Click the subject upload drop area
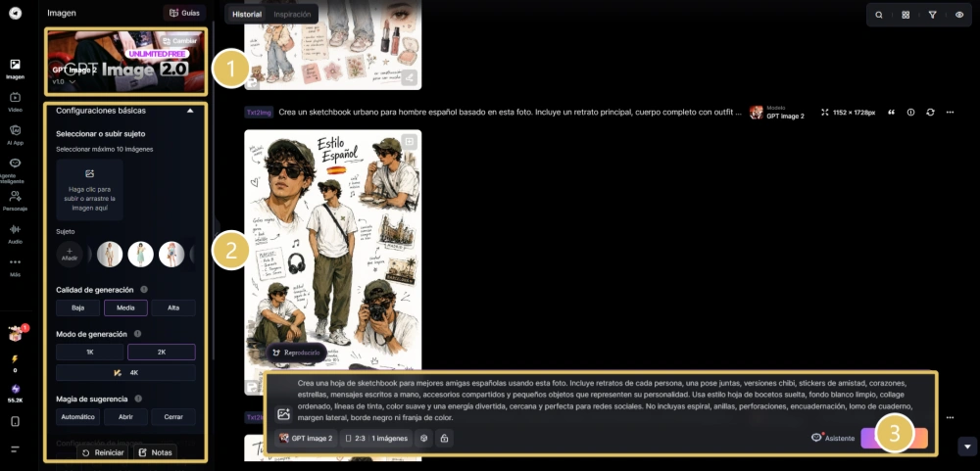The width and height of the screenshot is (980, 471). [x=89, y=190]
